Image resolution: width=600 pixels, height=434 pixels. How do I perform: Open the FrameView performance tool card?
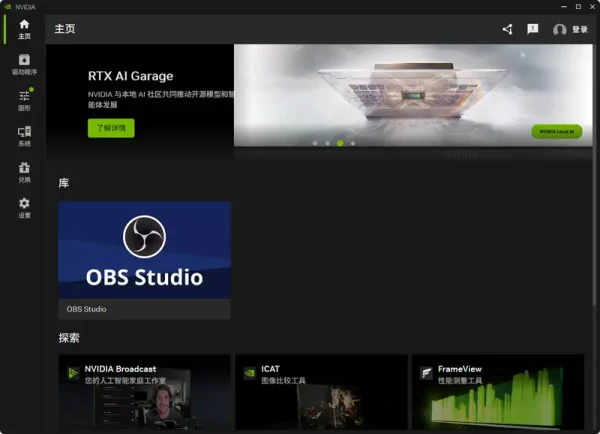click(x=498, y=392)
